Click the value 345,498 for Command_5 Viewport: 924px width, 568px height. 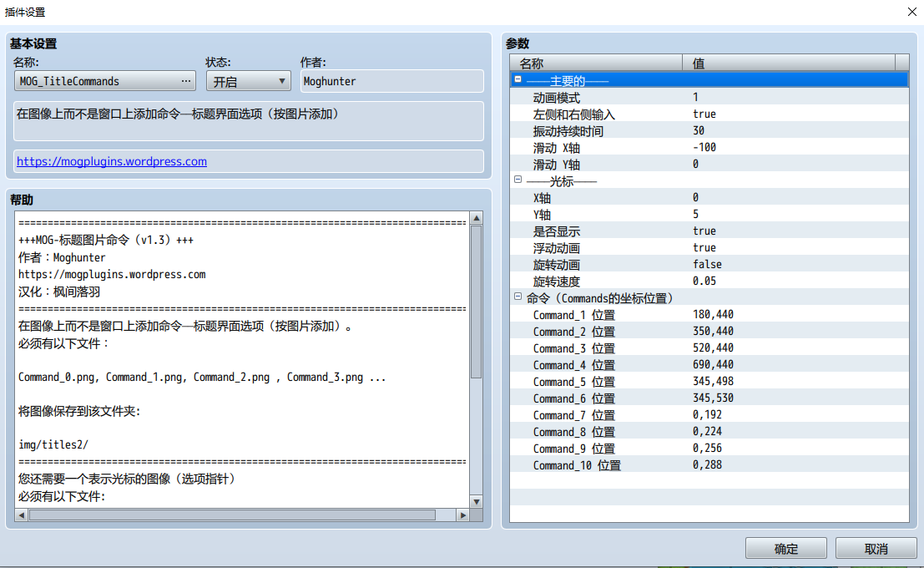713,382
